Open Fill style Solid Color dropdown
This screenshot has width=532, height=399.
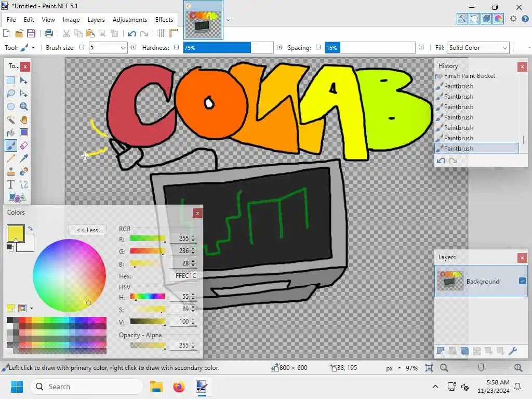pos(478,48)
